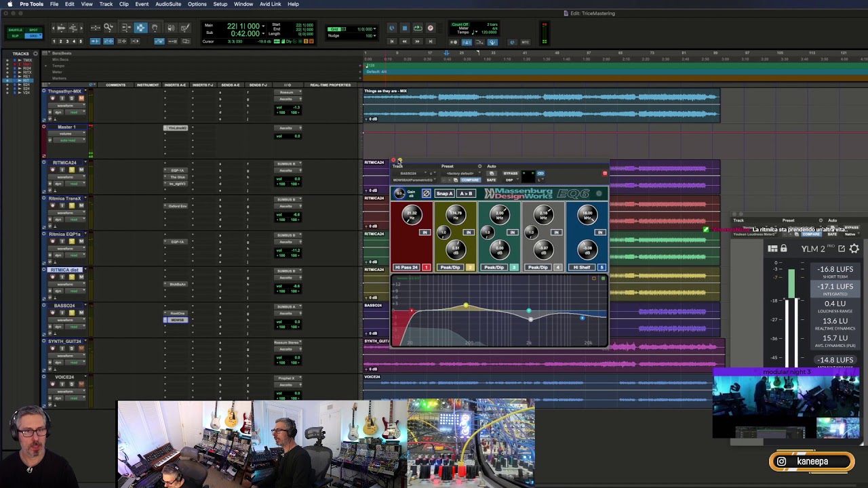Open plugin DSP format dropdown
Image resolution: width=868 pixels, height=488 pixels.
click(x=511, y=180)
